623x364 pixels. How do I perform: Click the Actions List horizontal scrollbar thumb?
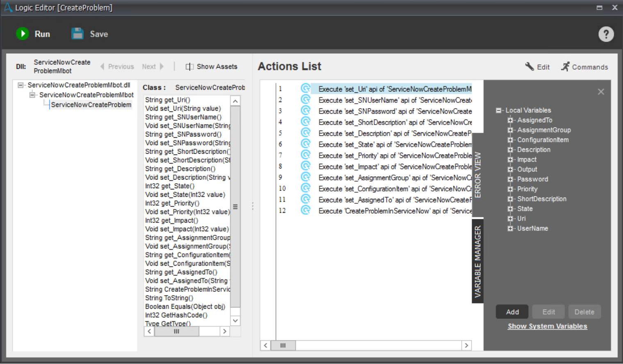[x=283, y=346]
